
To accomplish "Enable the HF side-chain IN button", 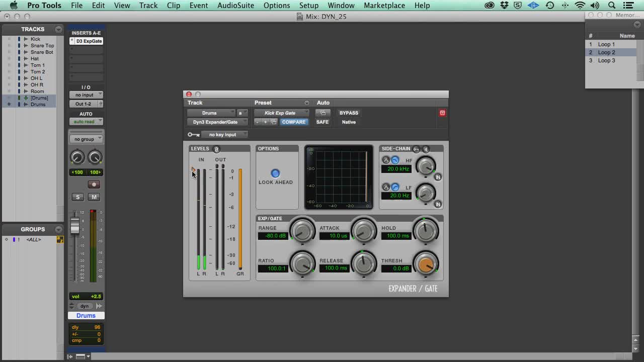I will click(438, 177).
